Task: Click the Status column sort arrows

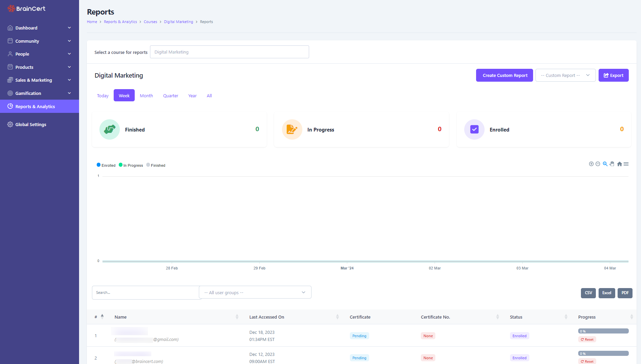Action: 566,317
